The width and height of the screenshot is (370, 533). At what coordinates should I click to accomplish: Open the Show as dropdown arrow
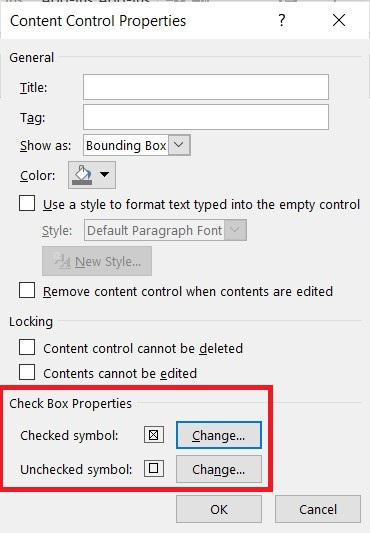pyautogui.click(x=179, y=145)
